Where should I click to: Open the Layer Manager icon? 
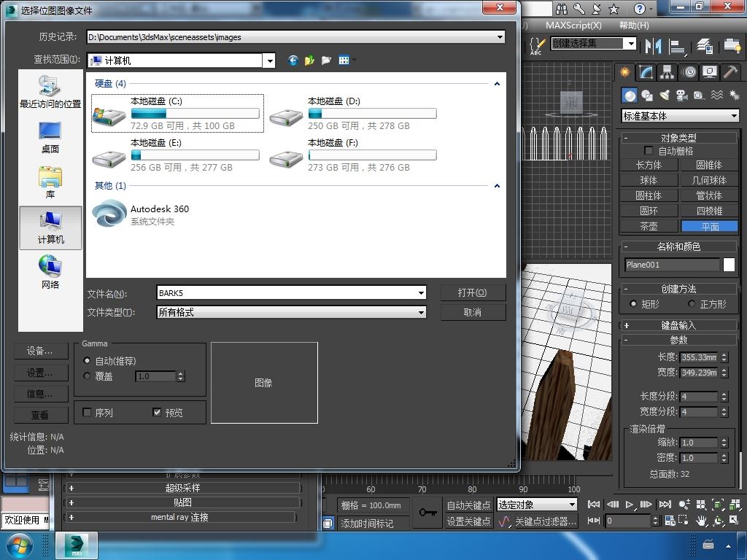coord(704,46)
